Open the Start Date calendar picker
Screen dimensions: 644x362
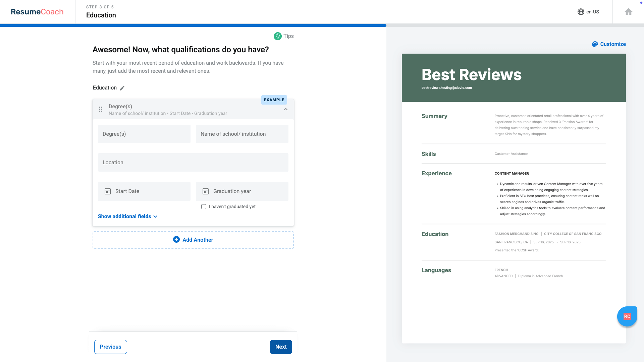tap(108, 191)
